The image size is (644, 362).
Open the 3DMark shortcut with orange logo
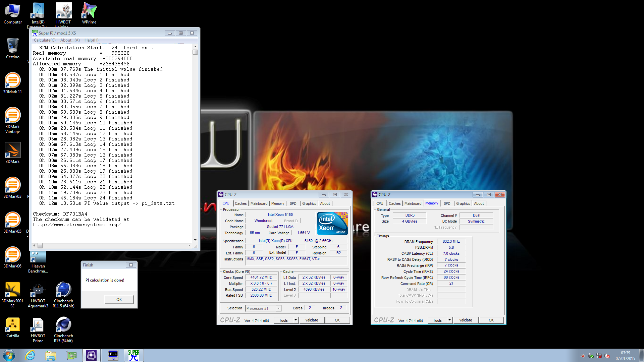click(x=13, y=153)
